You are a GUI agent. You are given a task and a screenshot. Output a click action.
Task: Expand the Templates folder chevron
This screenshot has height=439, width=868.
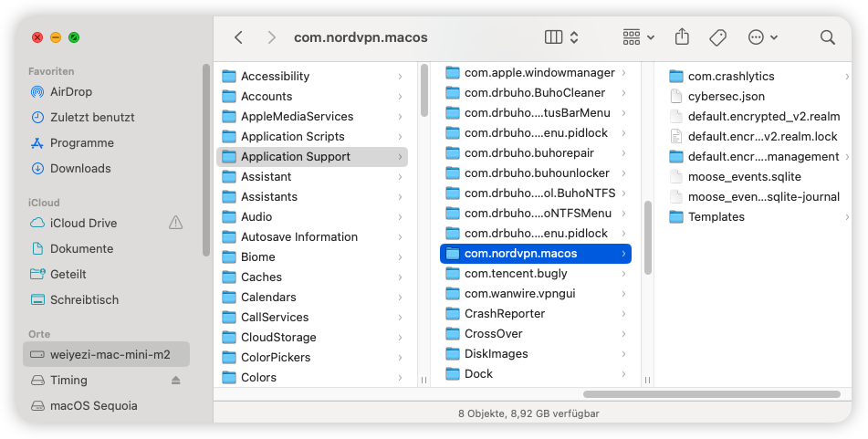coord(847,217)
